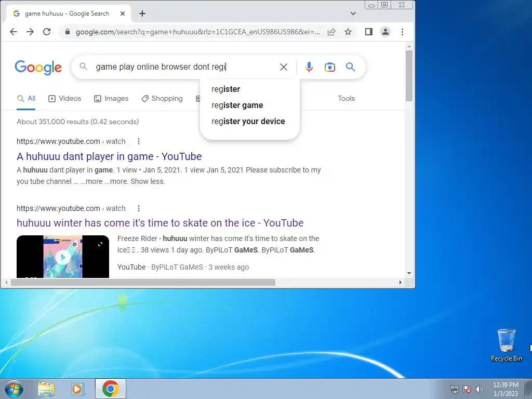
Task: Clear the search box text with X
Action: [x=284, y=67]
